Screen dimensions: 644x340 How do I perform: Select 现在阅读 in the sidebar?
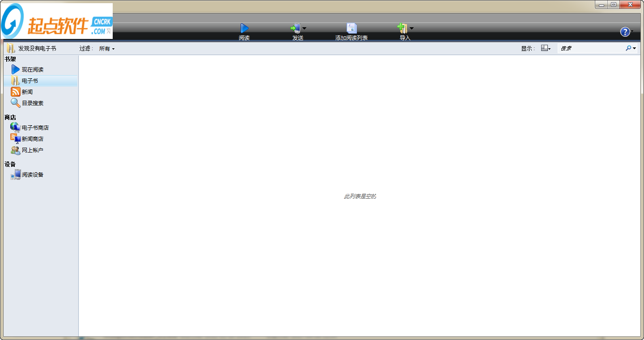click(x=33, y=69)
